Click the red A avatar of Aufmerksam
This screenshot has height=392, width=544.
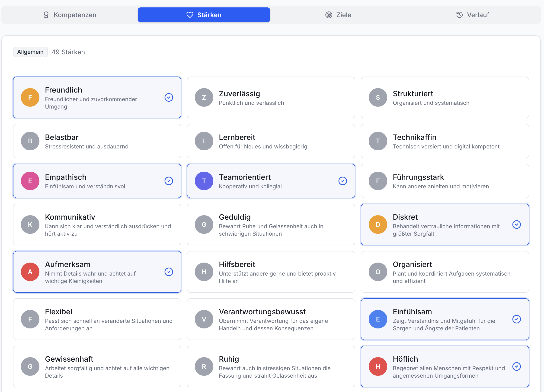click(30, 272)
